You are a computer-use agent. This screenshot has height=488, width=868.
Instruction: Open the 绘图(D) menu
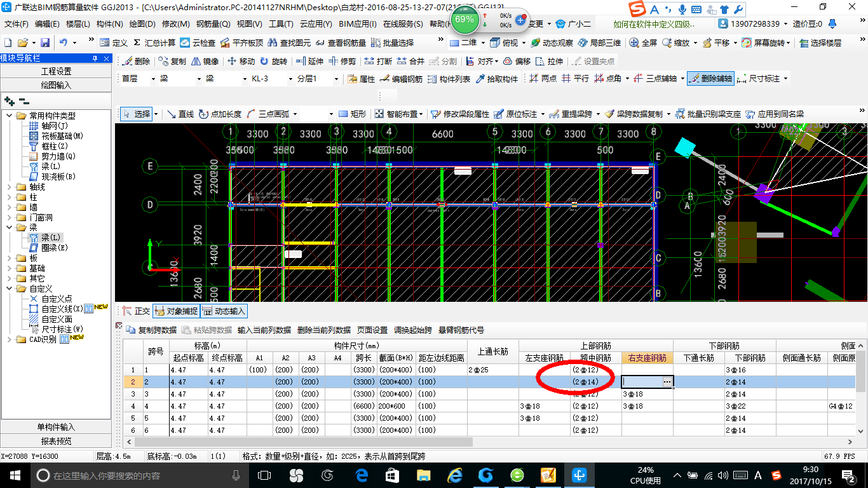(x=142, y=24)
